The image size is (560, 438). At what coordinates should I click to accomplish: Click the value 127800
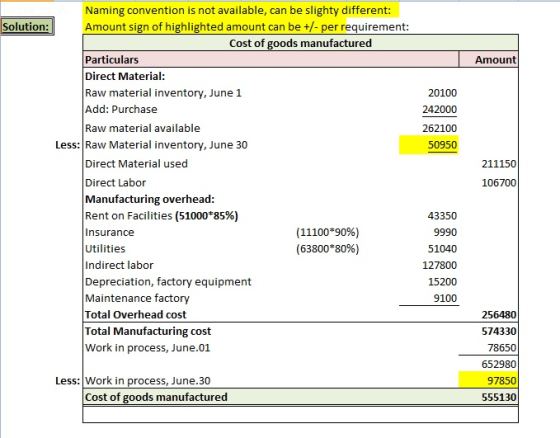439,265
